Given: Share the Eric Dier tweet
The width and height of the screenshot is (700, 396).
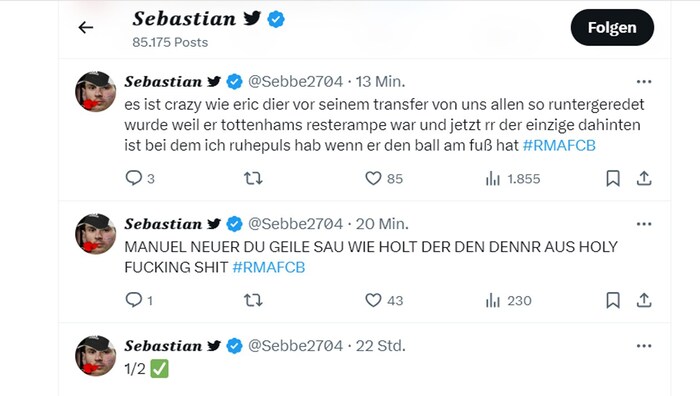Looking at the screenshot, I should point(644,178).
